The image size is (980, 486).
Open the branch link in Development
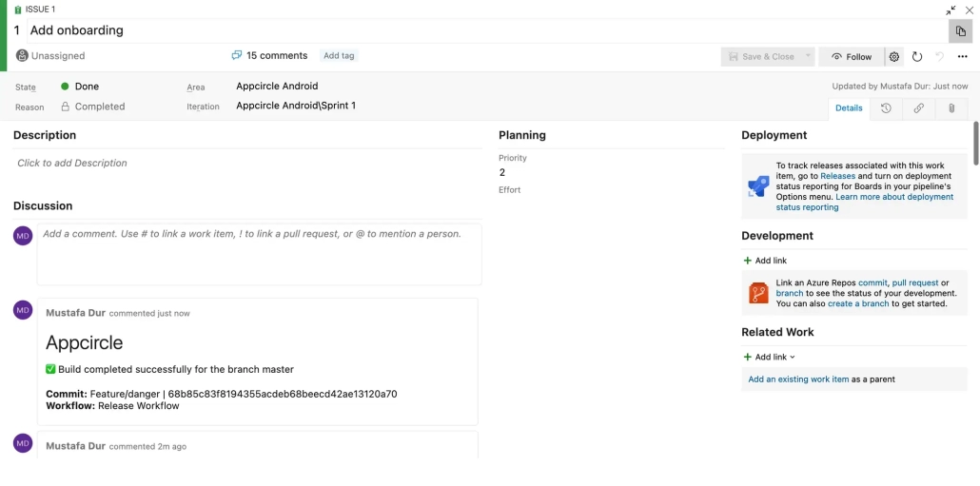(790, 293)
